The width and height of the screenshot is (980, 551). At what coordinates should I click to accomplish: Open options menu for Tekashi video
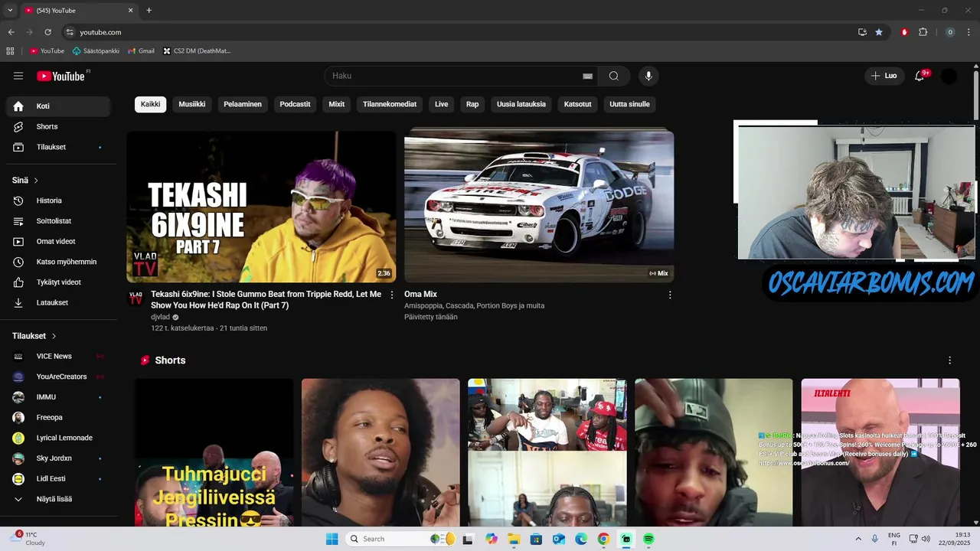pyautogui.click(x=392, y=295)
